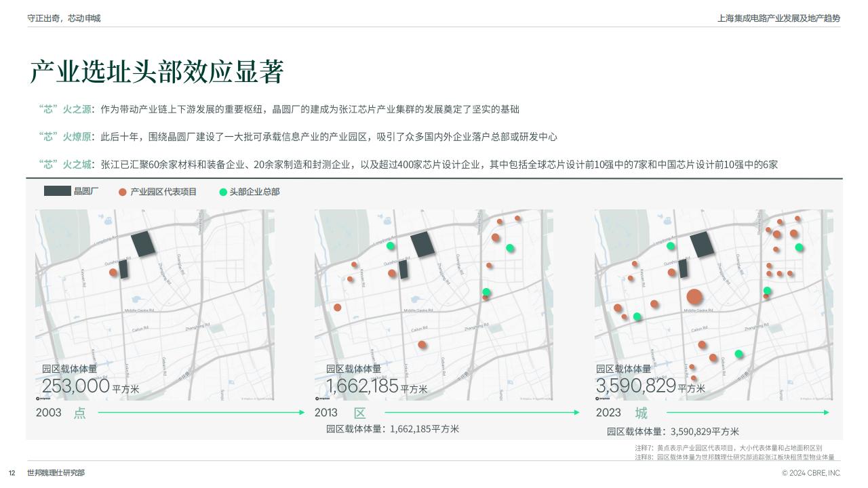Click the © 2024 CBRE, INC. footer
This screenshot has width=868, height=488.
(811, 473)
